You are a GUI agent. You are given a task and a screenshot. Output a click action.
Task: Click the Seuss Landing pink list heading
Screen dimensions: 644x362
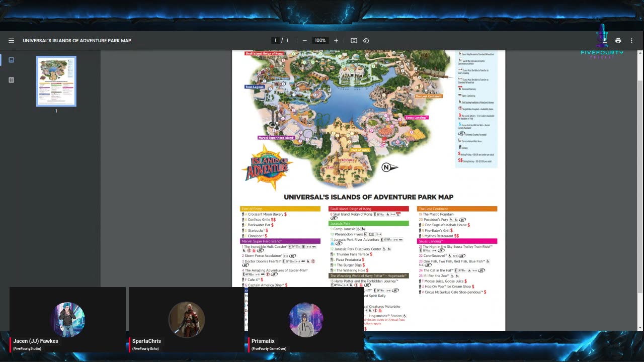pos(457,241)
